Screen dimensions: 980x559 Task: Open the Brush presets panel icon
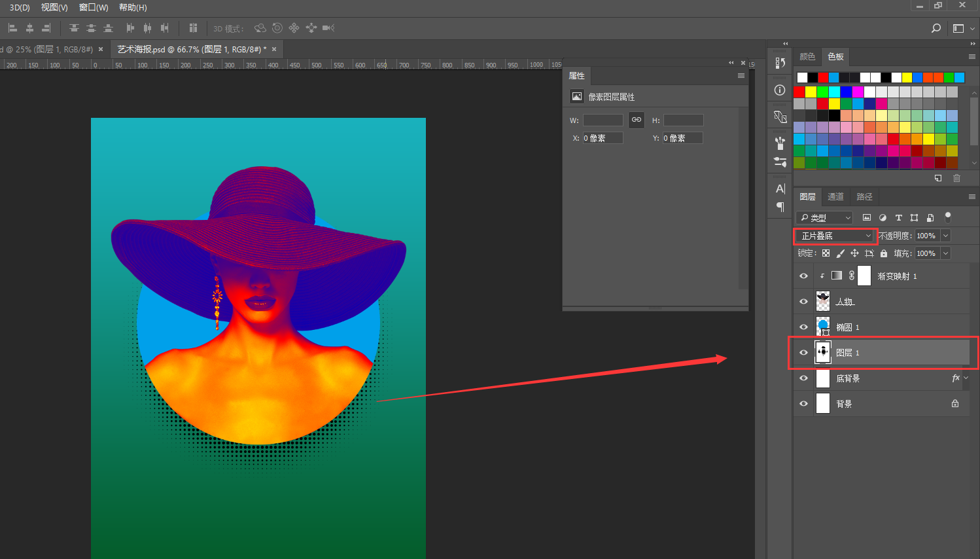780,143
